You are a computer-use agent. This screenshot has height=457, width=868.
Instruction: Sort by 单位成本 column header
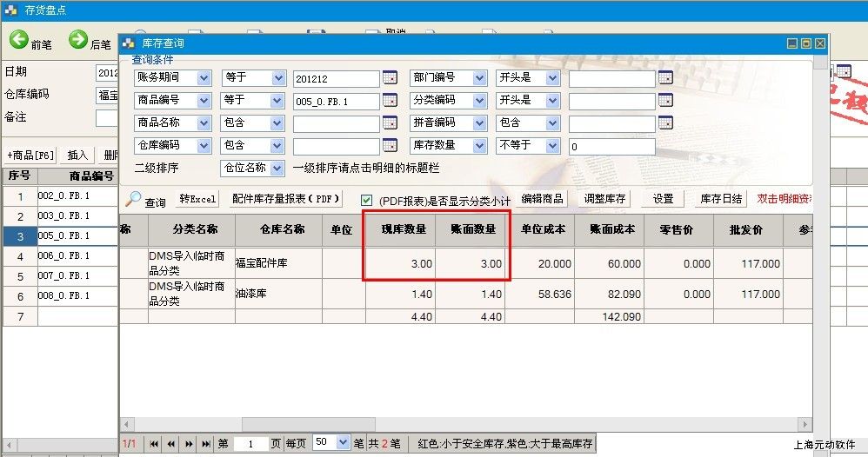pyautogui.click(x=542, y=229)
